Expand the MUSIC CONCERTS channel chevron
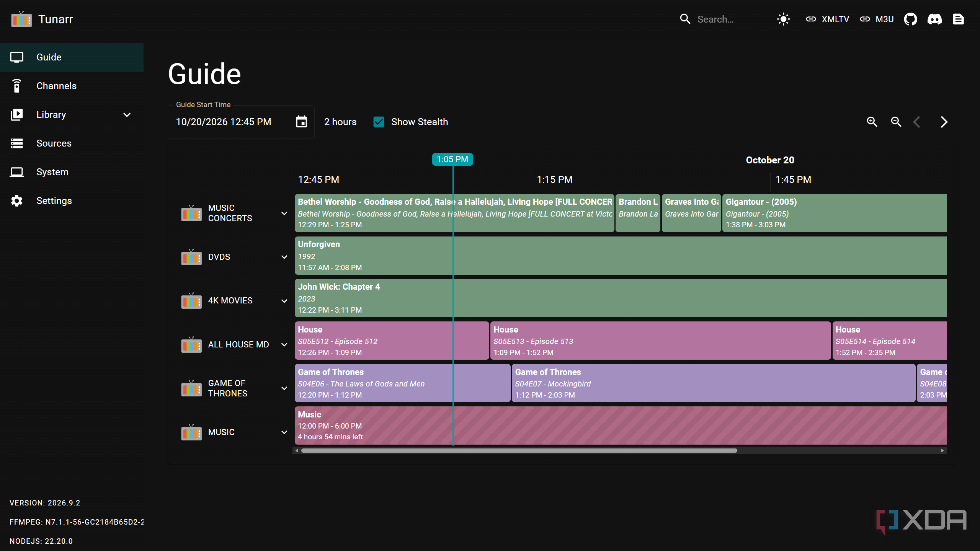The width and height of the screenshot is (980, 551). tap(284, 213)
